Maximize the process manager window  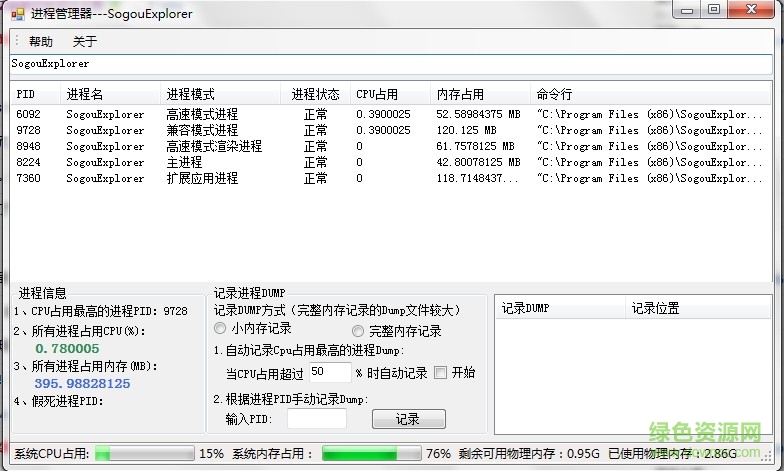[714, 10]
